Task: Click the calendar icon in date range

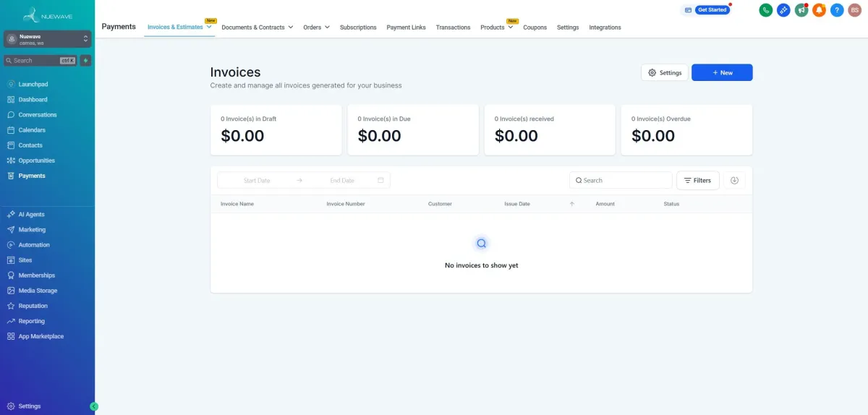Action: pyautogui.click(x=380, y=180)
